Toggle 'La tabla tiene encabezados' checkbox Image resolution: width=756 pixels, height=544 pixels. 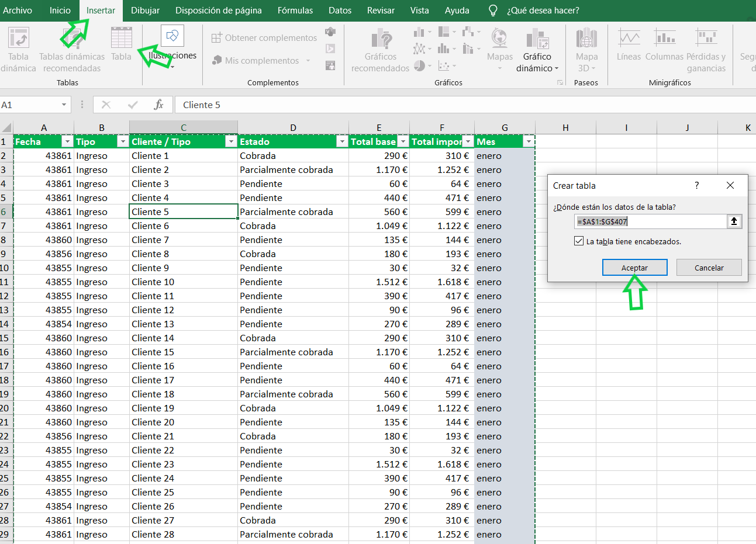pyautogui.click(x=579, y=241)
